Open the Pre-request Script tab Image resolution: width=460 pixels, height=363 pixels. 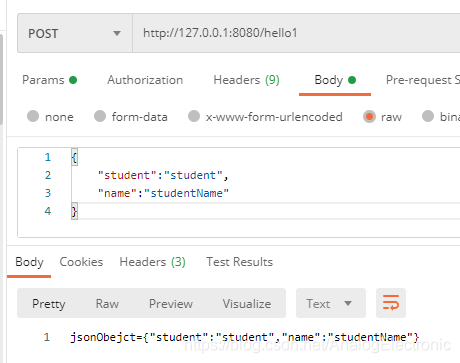423,80
